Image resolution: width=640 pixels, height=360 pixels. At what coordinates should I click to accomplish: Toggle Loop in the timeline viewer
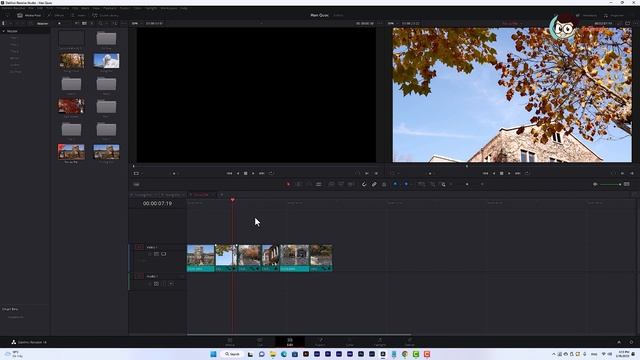point(527,173)
